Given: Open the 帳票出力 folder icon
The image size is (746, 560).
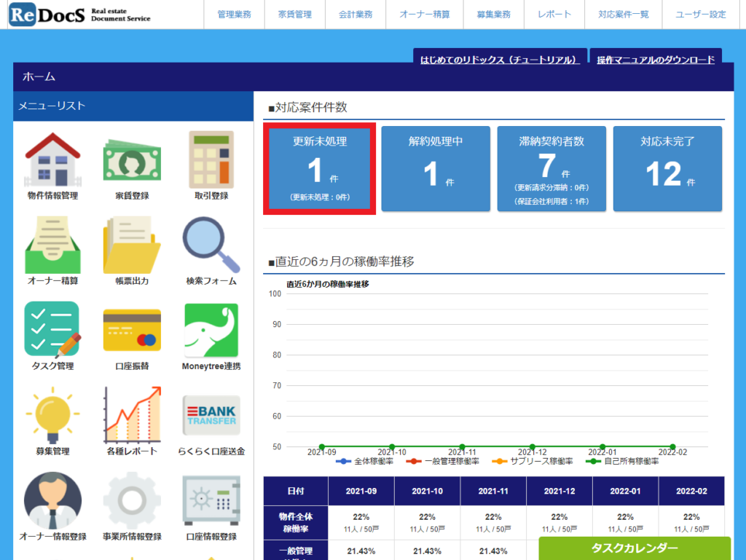Looking at the screenshot, I should click(x=132, y=245).
